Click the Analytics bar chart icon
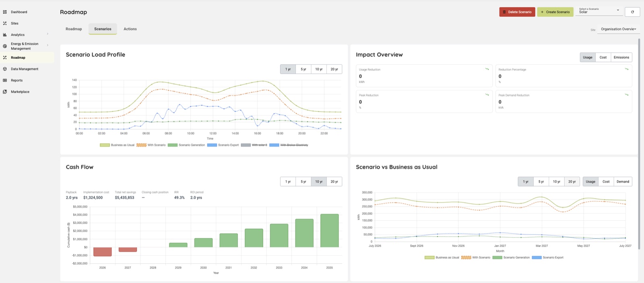Image resolution: width=644 pixels, height=283 pixels. (x=5, y=35)
